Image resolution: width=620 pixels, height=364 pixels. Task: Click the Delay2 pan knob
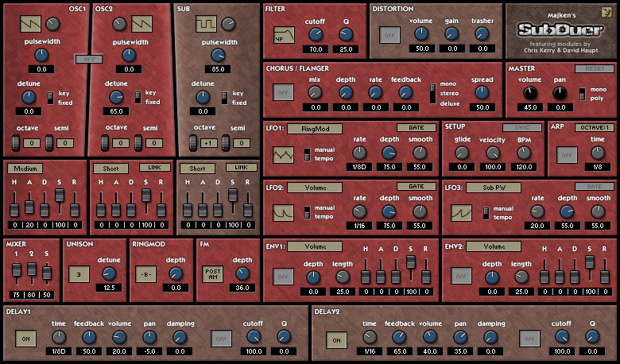click(461, 337)
